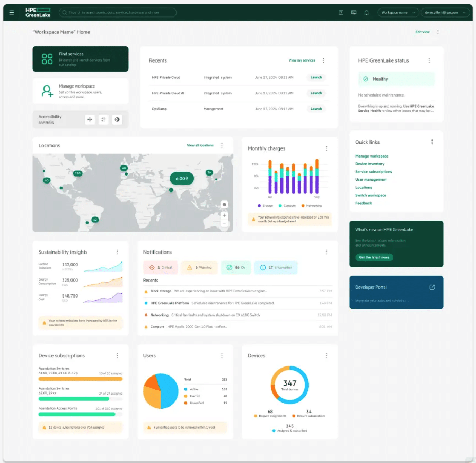The image size is (476, 463).
Task: Open Monthly charges card options menu
Action: 327,148
